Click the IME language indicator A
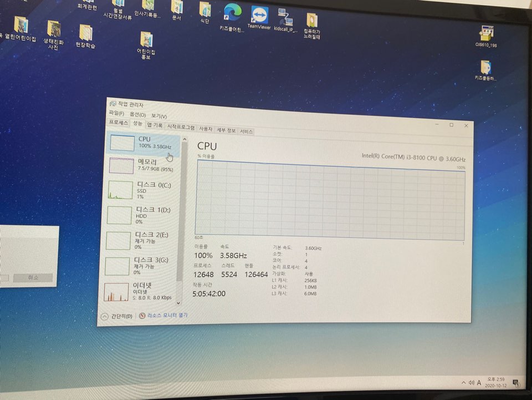This screenshot has height=400, width=532. 479,383
